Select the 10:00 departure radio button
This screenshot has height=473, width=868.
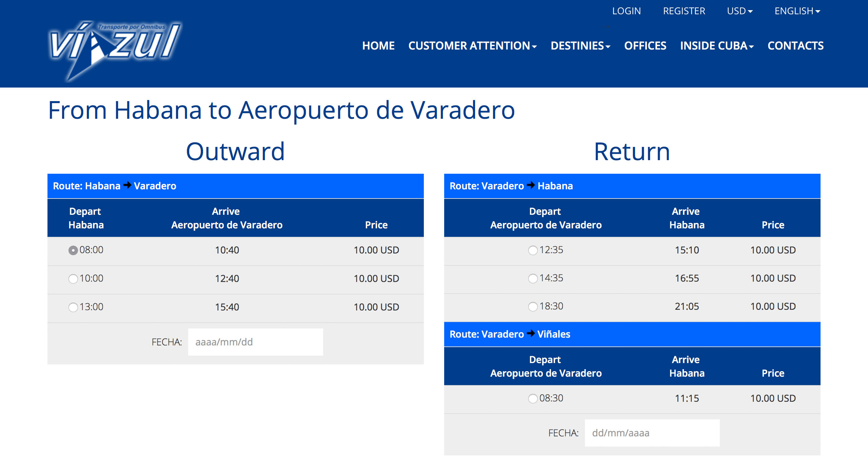pyautogui.click(x=72, y=278)
